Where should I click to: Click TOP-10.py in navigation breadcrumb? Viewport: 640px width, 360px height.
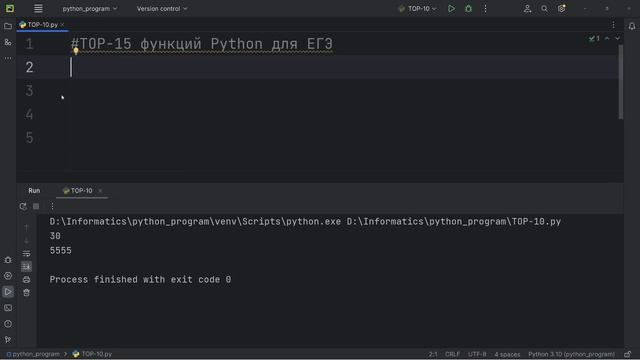tap(92, 354)
